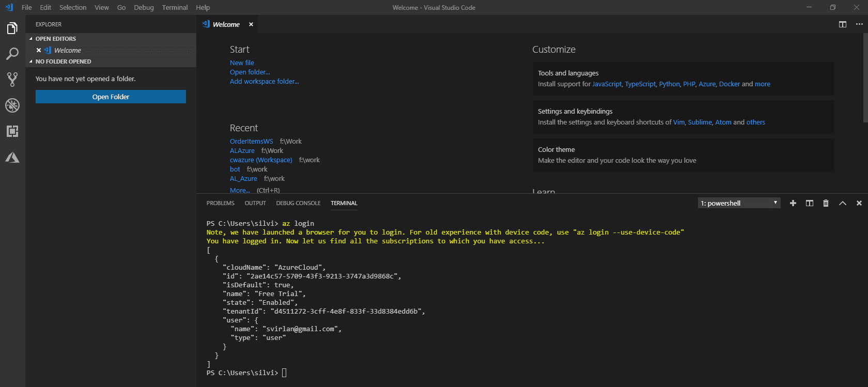Close Welcome in Open Editors list

coord(39,50)
